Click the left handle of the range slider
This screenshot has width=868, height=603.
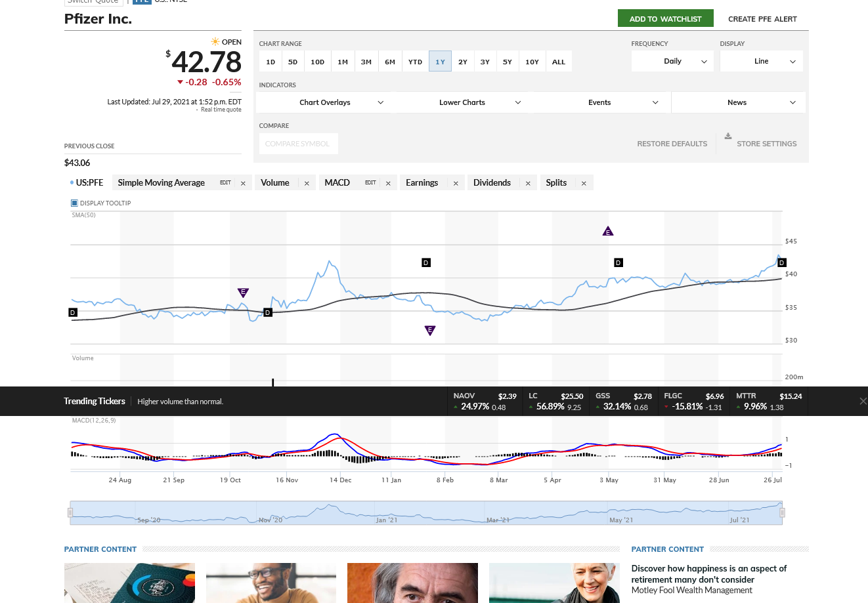(x=70, y=512)
